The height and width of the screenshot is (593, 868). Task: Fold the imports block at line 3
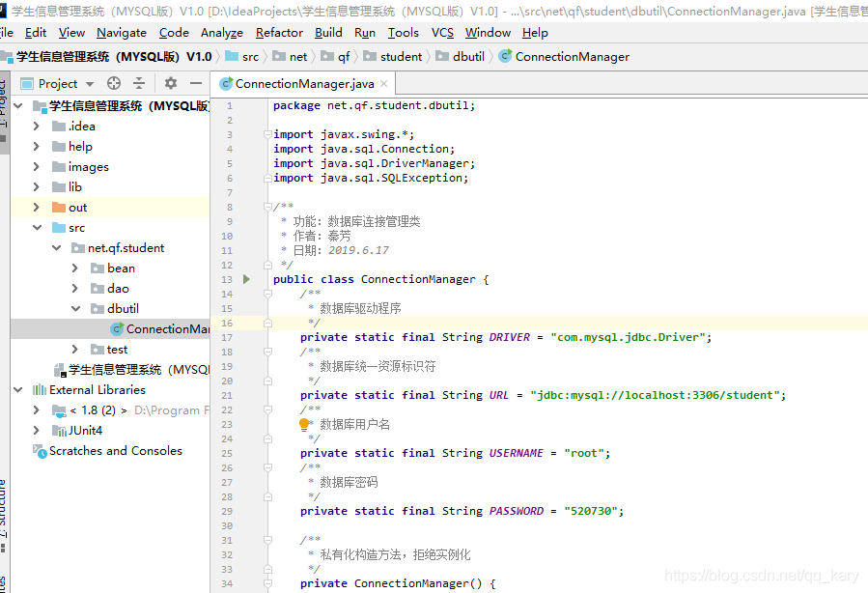[267, 134]
